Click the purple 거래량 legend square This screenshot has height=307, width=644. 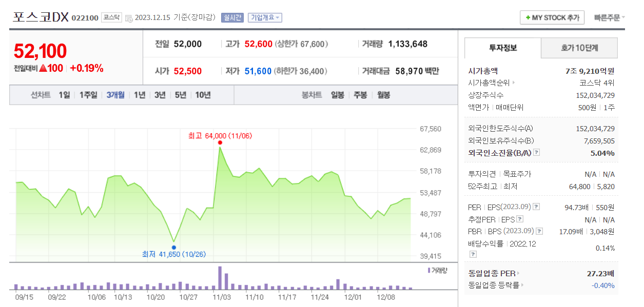click(x=429, y=270)
